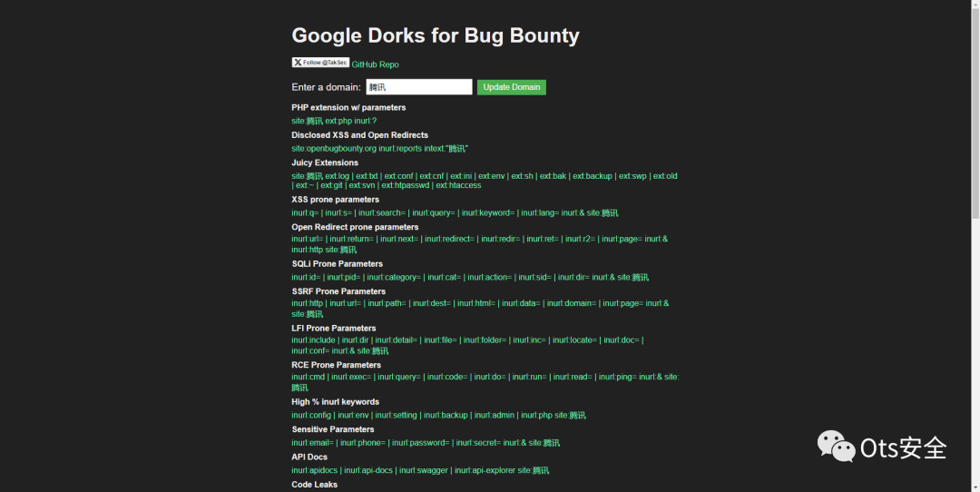Image resolution: width=980 pixels, height=492 pixels.
Task: Open the inurl:config high-percentage keywords link
Action: tap(439, 416)
